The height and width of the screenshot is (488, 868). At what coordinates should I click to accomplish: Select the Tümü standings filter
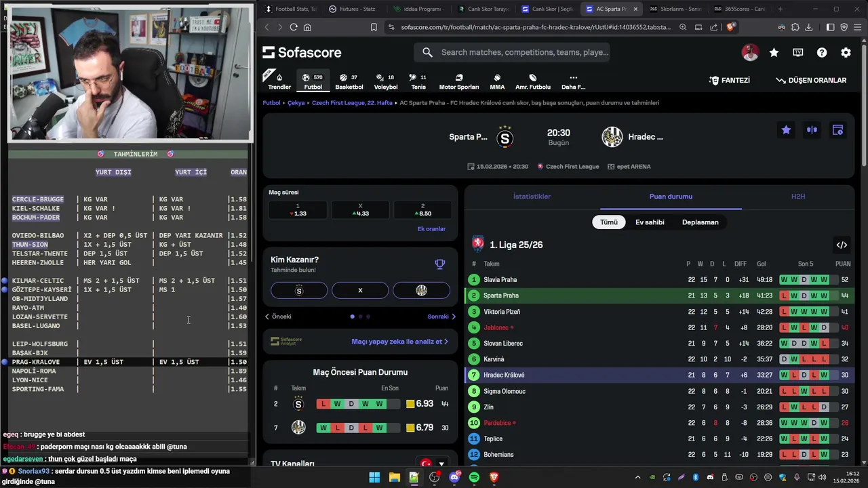tap(609, 222)
